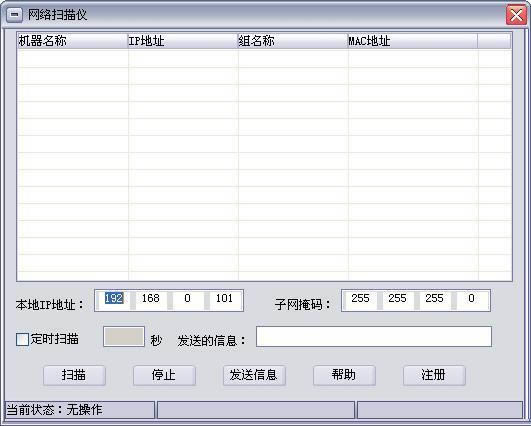
Task: Click last octet 0 of subnet mask
Action: point(471,298)
